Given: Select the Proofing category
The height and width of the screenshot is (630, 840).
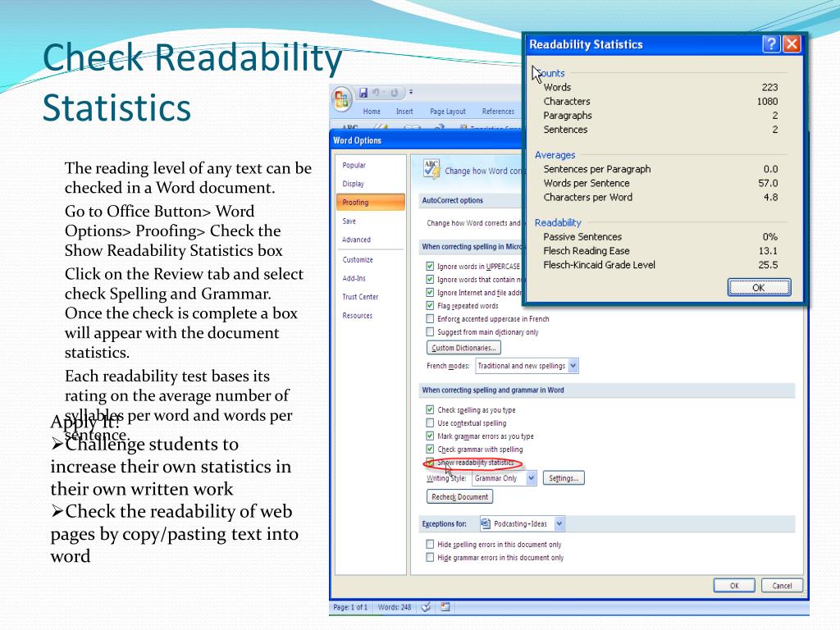Looking at the screenshot, I should point(370,203).
